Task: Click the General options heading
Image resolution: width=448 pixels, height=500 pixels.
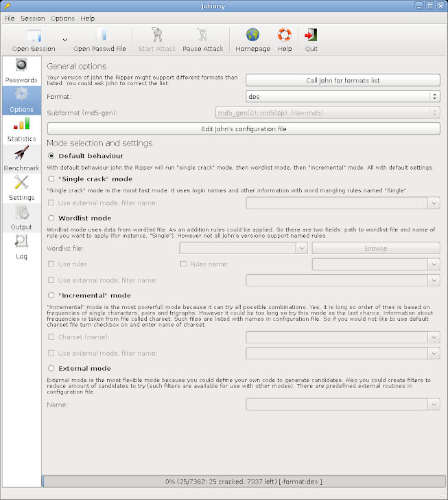Action: tap(77, 67)
